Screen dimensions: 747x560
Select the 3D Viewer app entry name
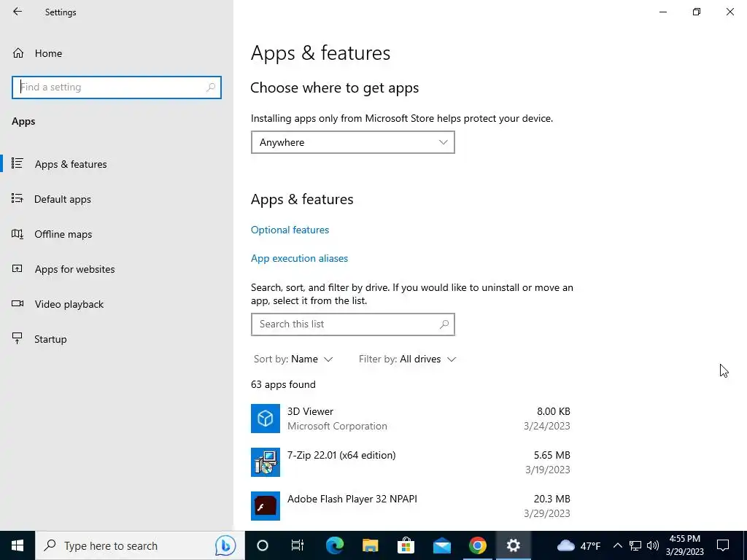(310, 411)
